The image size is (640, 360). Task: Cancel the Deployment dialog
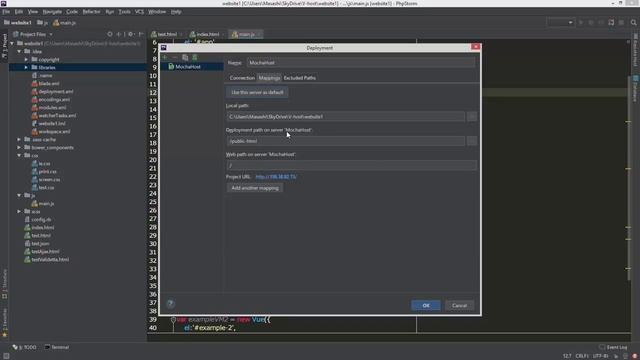[x=459, y=305]
